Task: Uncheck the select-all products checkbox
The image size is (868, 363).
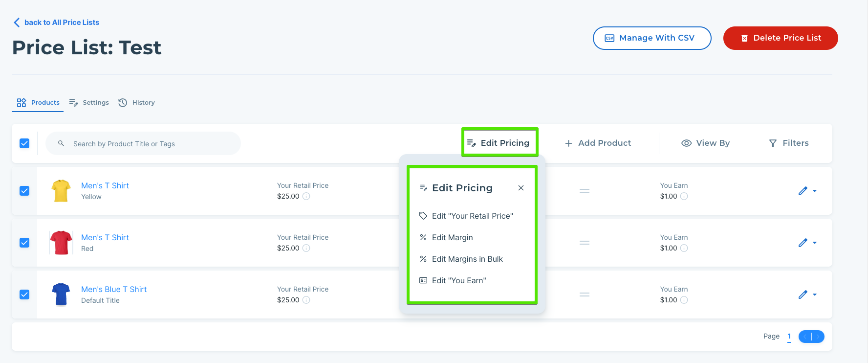Action: click(24, 143)
